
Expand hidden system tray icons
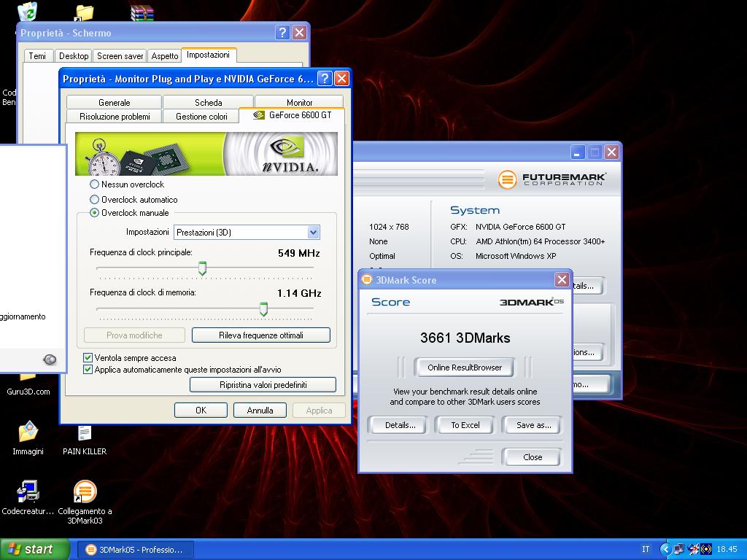pos(665,549)
